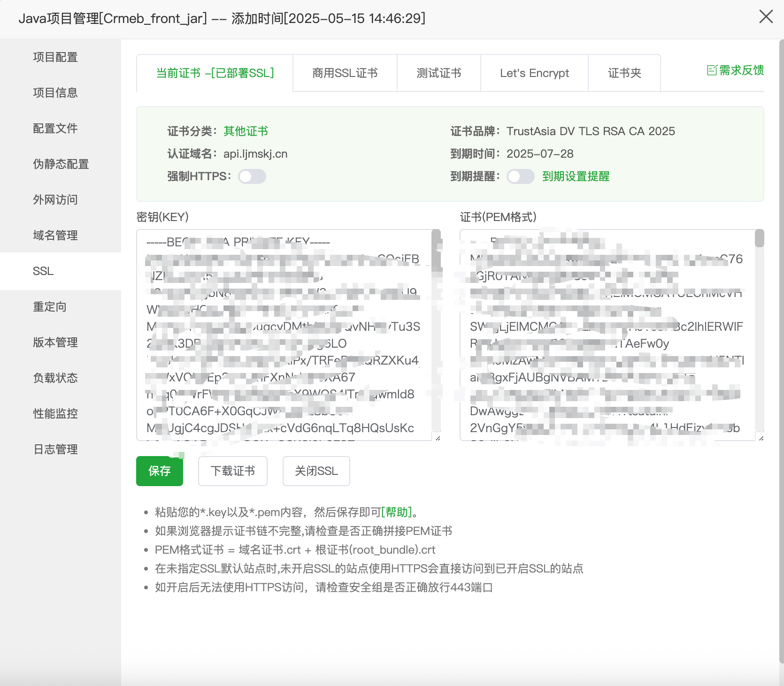Switch to the 测试证书 tab
This screenshot has width=784, height=686.
point(438,73)
